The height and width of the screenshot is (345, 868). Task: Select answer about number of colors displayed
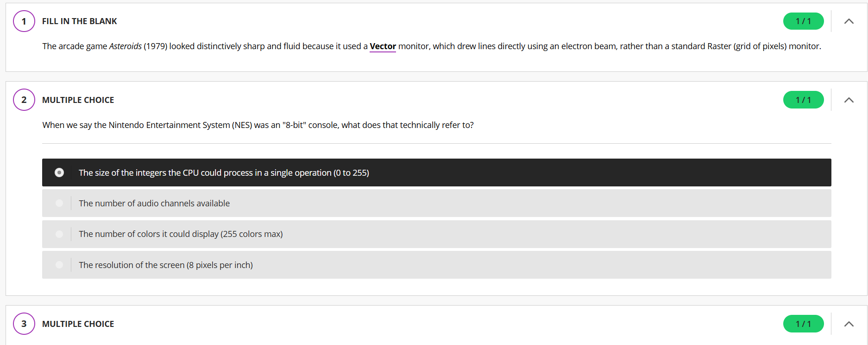coord(181,234)
